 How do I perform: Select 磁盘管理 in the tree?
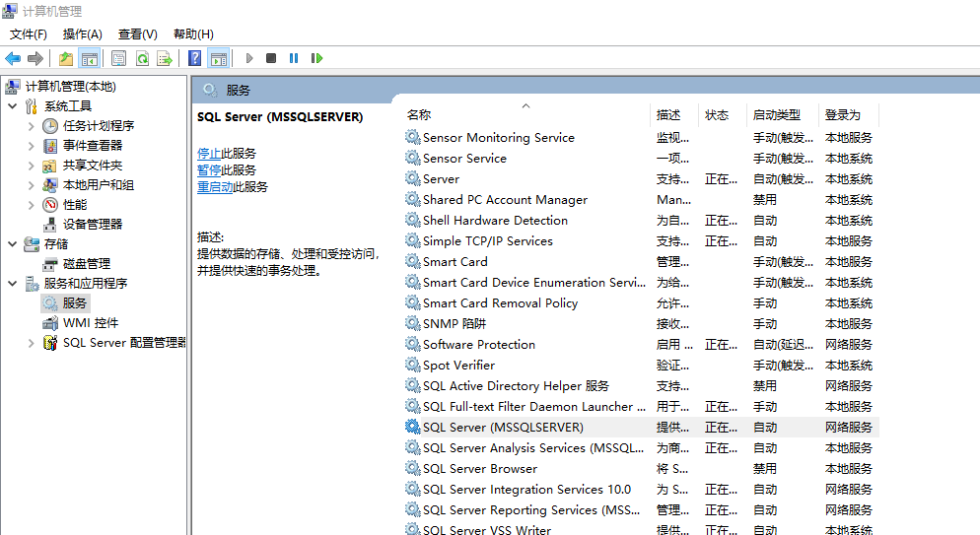pos(87,263)
